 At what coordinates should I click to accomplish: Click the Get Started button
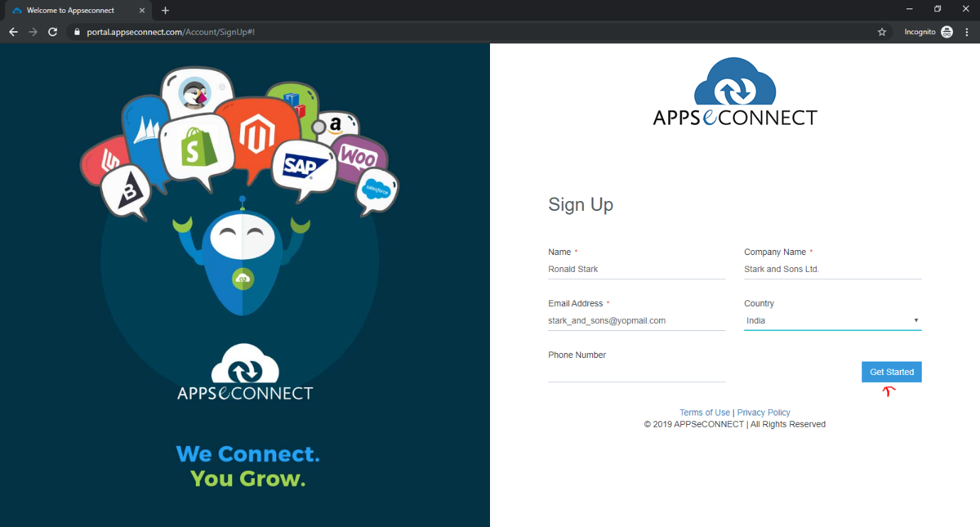click(892, 372)
